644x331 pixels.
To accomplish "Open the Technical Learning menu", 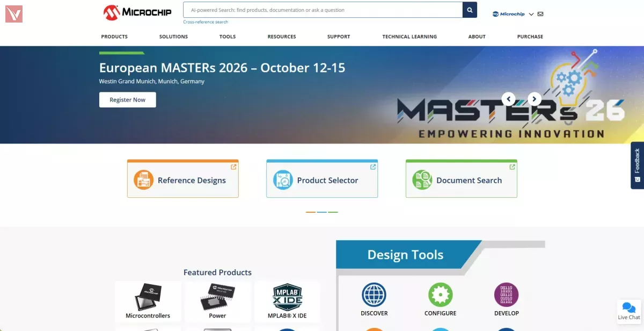I will pyautogui.click(x=409, y=37).
